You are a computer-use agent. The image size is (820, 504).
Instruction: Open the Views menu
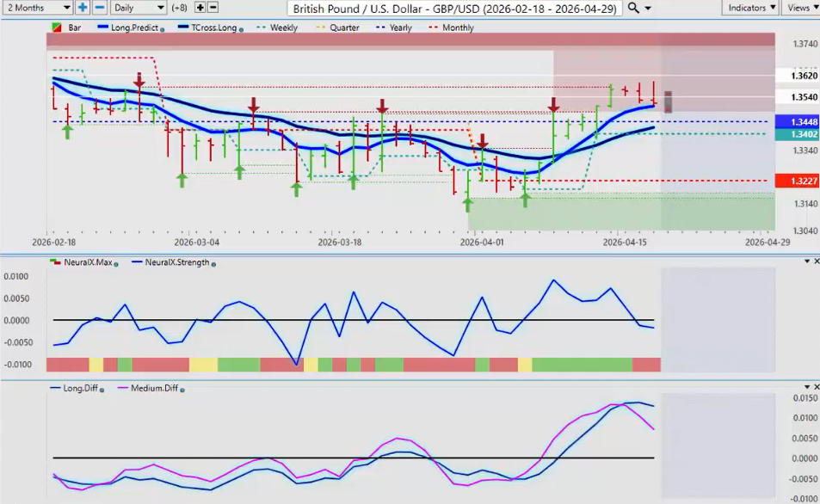tap(800, 8)
